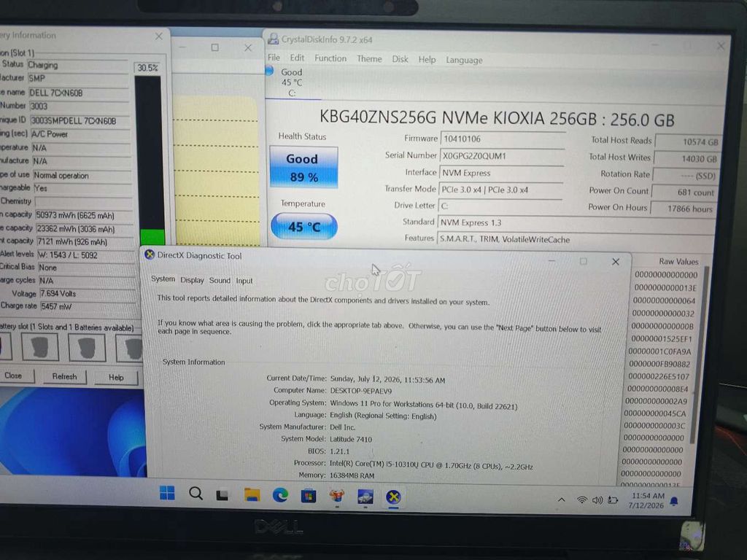Screen dimensions: 747x560
Task: Click the CrystalDiskInfo title bar icon
Action: coord(273,39)
